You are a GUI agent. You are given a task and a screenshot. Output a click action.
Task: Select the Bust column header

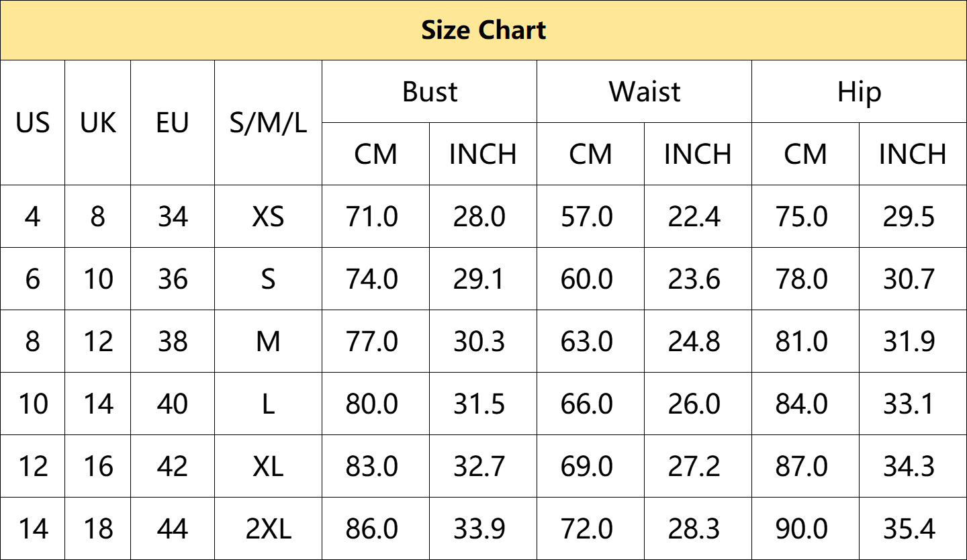click(x=430, y=92)
